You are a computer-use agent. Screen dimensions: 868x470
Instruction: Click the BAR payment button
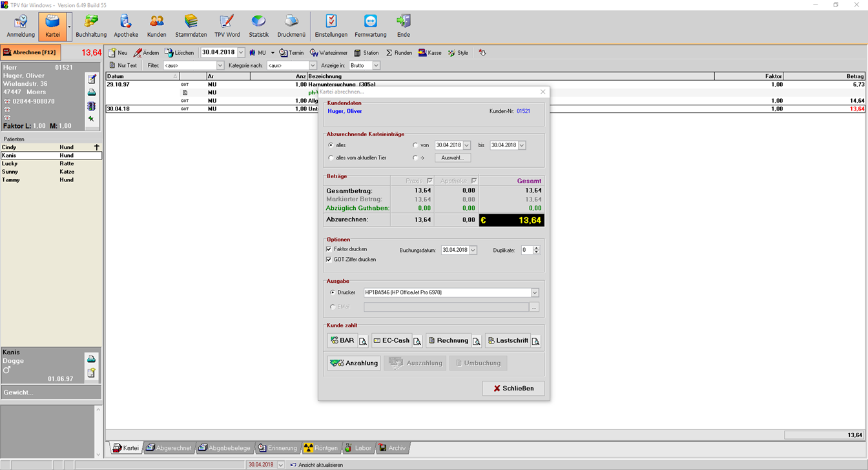[342, 341]
